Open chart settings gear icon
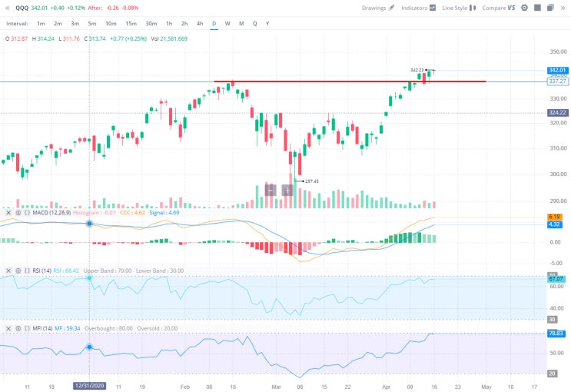This screenshot has width=571, height=392. [x=524, y=8]
